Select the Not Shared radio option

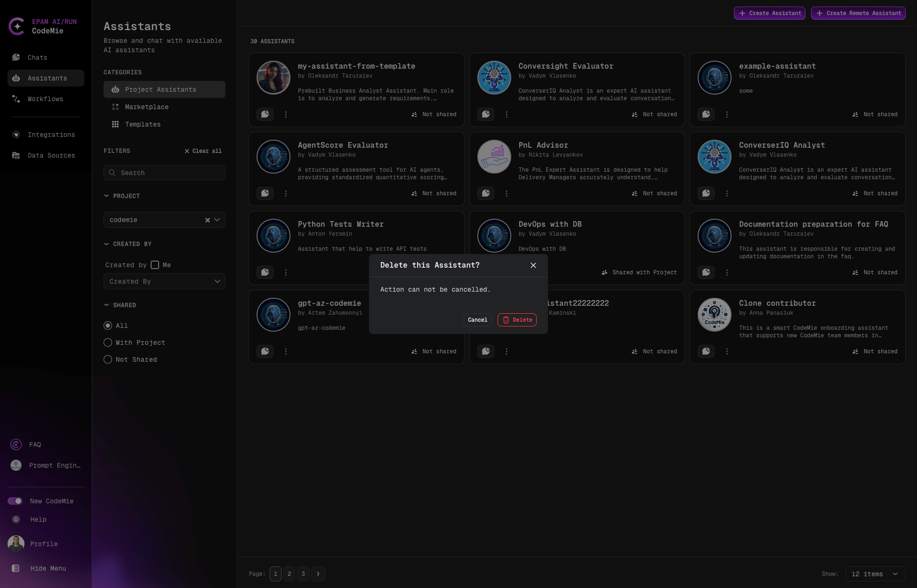[x=108, y=359]
